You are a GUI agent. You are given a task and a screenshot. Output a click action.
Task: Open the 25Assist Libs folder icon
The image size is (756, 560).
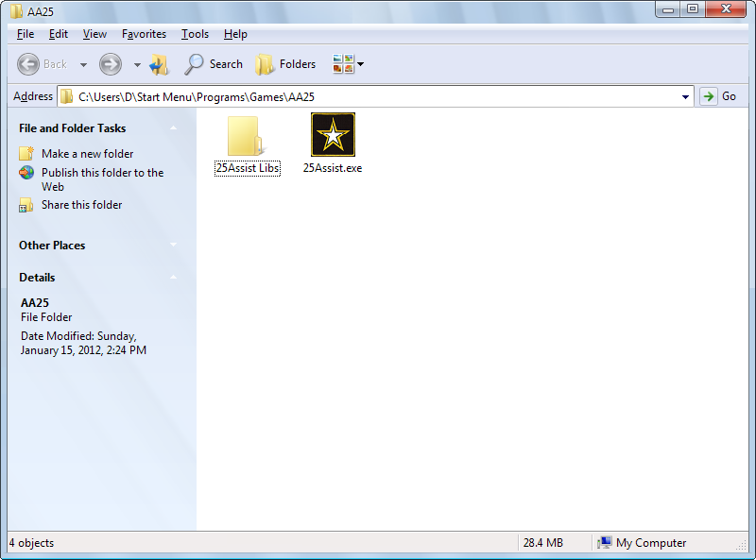click(246, 136)
